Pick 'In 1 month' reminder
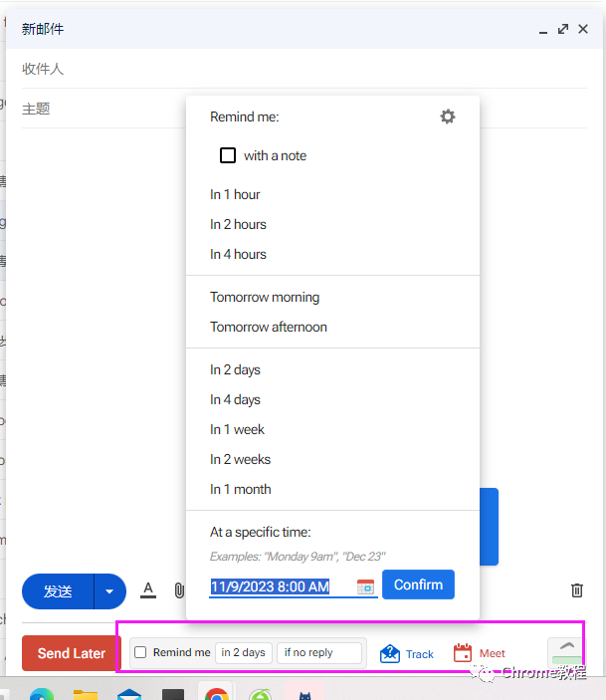This screenshot has width=606, height=700. [240, 489]
